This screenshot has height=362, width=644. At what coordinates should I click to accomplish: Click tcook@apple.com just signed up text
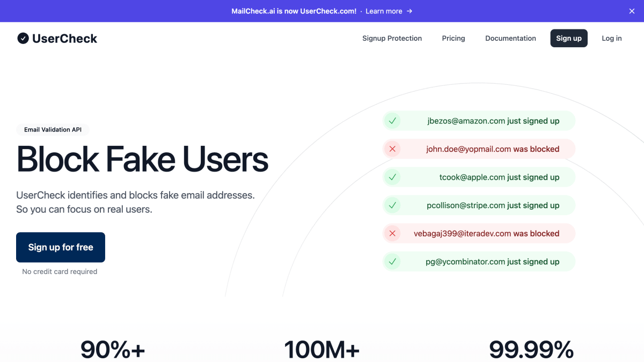click(499, 177)
